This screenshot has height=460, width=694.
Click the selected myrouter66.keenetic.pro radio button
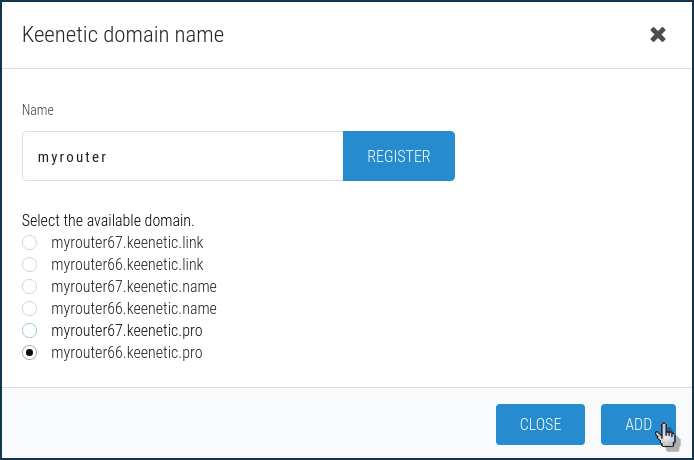(x=30, y=353)
